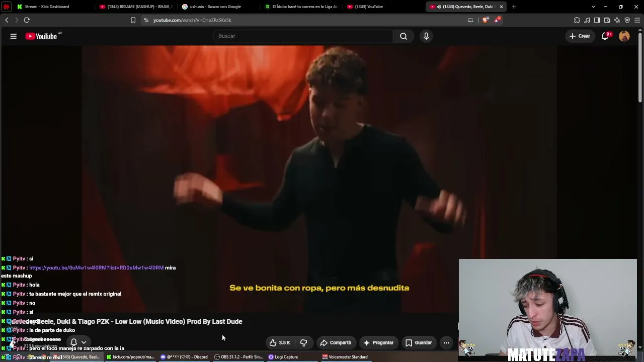The image size is (644, 362).
Task: Open the YouTube guide hamburger menu
Action: pyautogui.click(x=14, y=36)
